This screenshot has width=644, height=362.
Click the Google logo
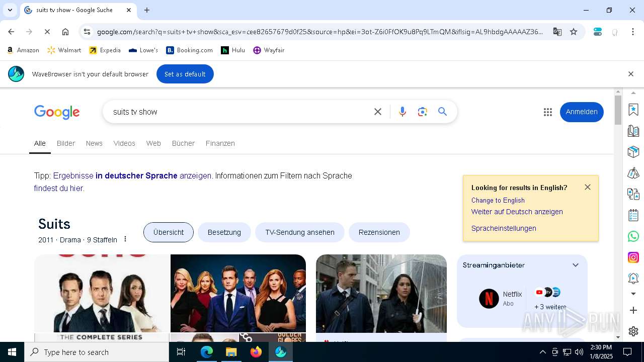(57, 112)
